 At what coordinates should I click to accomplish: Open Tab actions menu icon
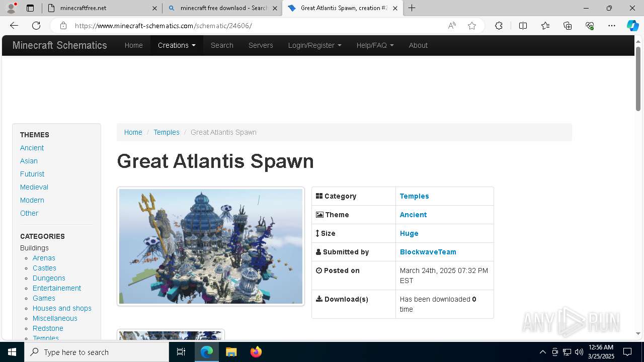click(x=30, y=8)
